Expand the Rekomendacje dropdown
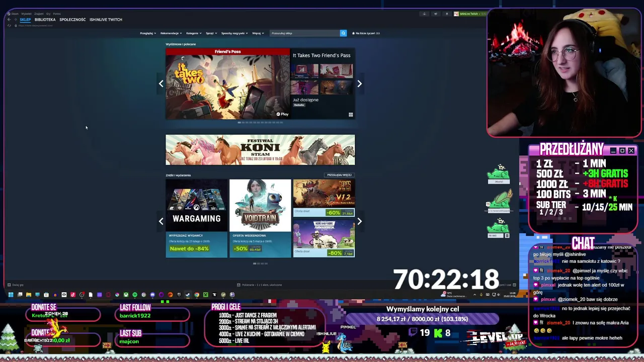This screenshot has width=644, height=362. [172, 33]
